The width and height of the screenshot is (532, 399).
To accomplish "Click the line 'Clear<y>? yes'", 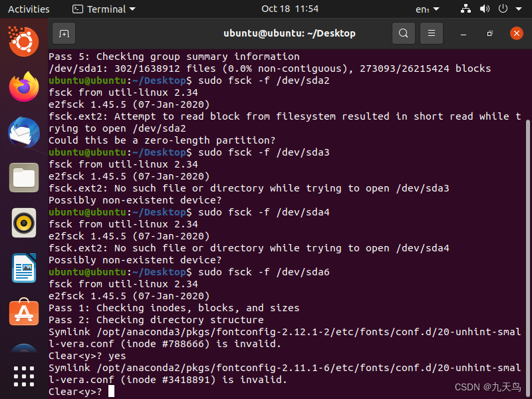I will coord(87,356).
